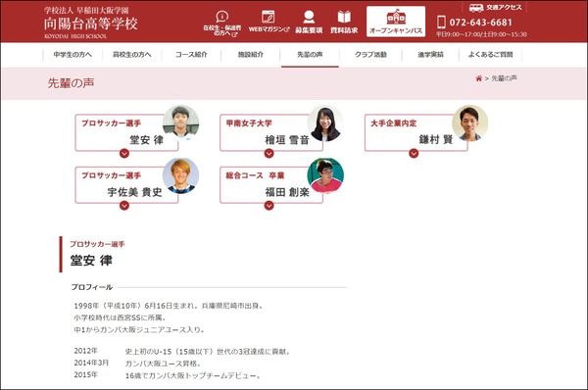Open the 施設紹介 menu item
Screen dimensions: 588x390
(x=251, y=55)
